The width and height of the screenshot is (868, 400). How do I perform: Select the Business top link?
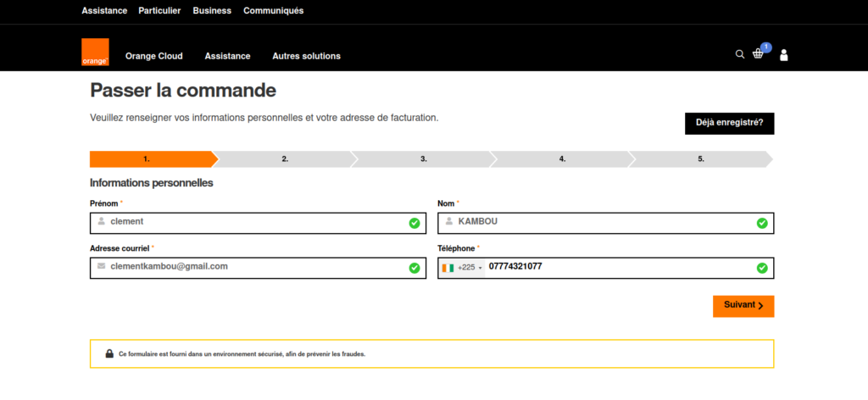(212, 11)
